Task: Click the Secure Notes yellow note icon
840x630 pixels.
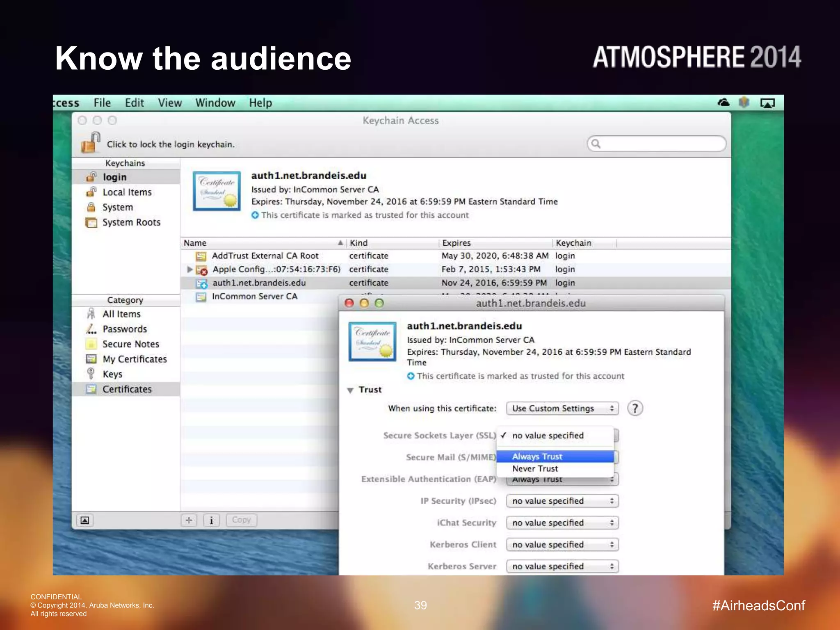Action: tap(91, 344)
